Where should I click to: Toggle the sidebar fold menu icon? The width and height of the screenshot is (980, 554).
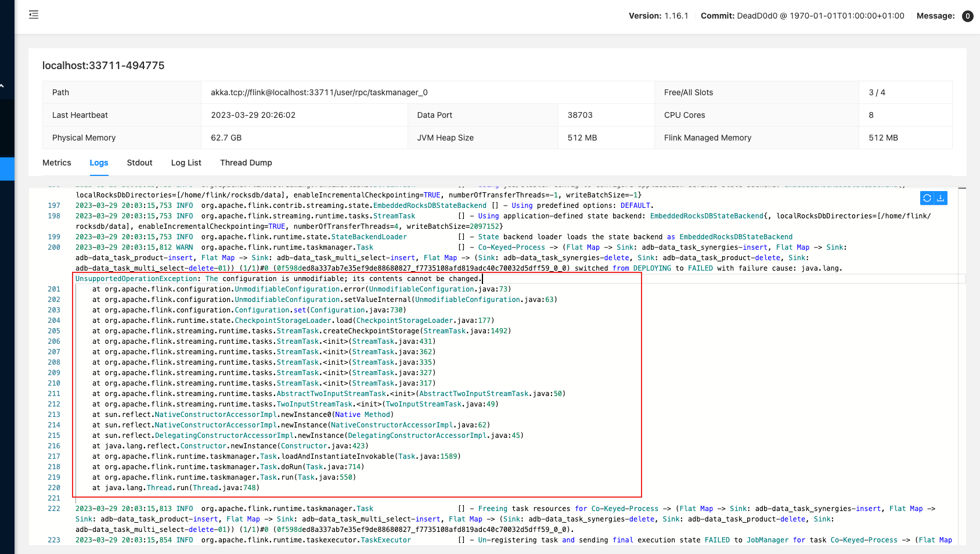tap(34, 15)
